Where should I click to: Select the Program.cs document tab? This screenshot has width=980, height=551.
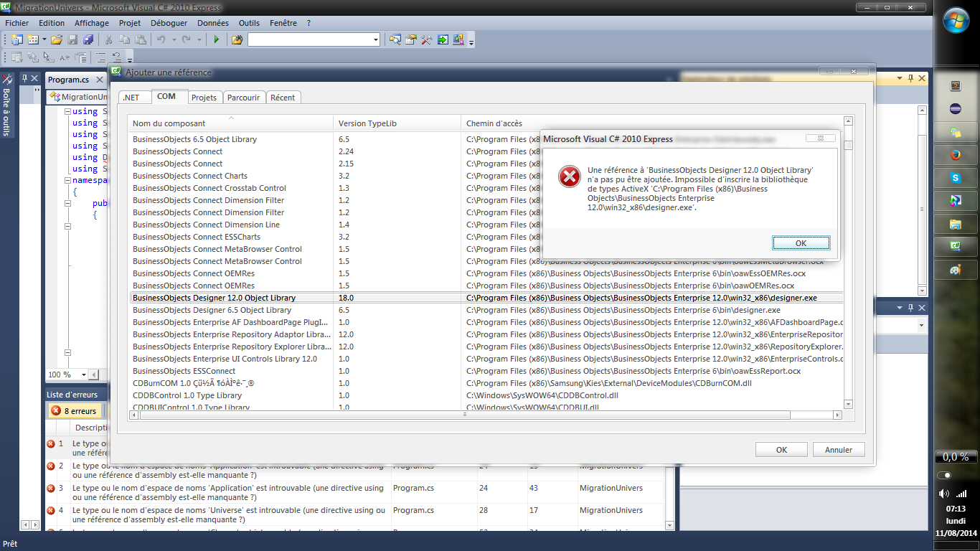(x=69, y=80)
